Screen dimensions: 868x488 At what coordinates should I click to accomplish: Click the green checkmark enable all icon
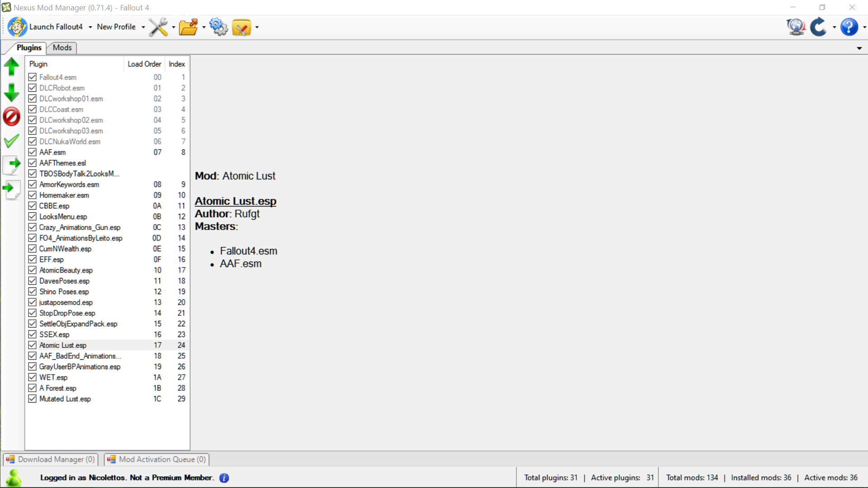click(12, 141)
